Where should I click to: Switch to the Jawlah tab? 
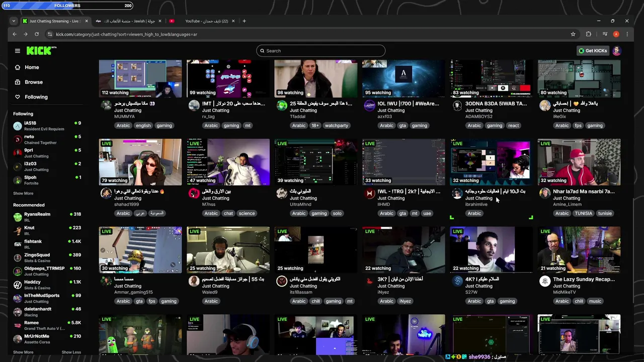click(129, 21)
